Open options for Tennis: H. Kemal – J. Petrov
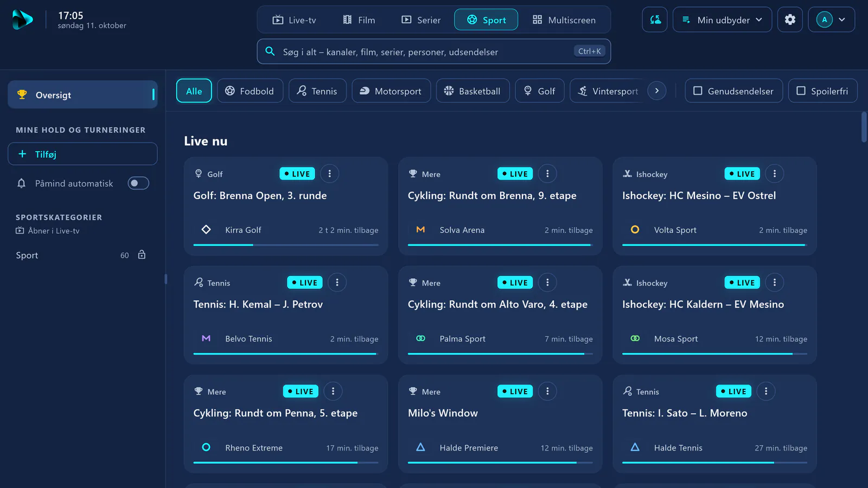868x488 pixels. 337,282
